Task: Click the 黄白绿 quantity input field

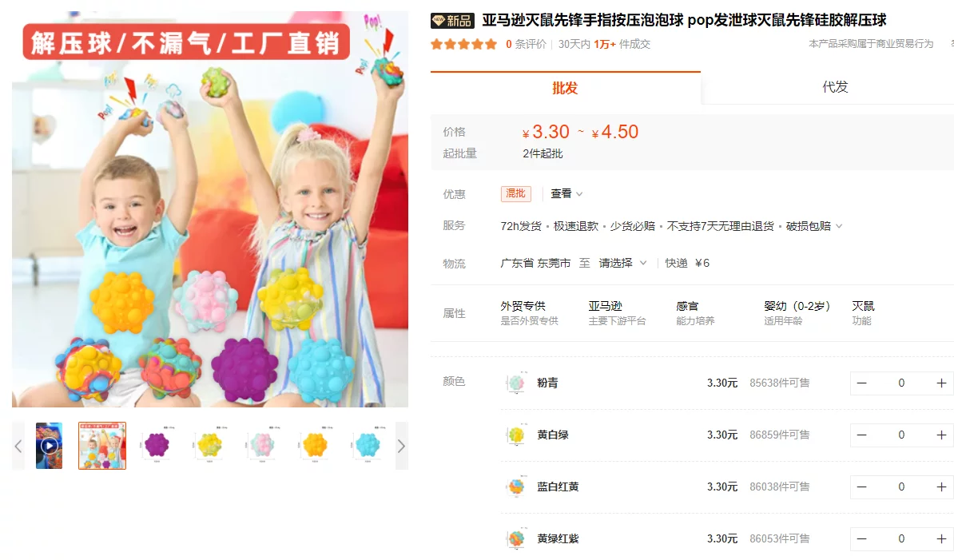Action: tap(901, 435)
